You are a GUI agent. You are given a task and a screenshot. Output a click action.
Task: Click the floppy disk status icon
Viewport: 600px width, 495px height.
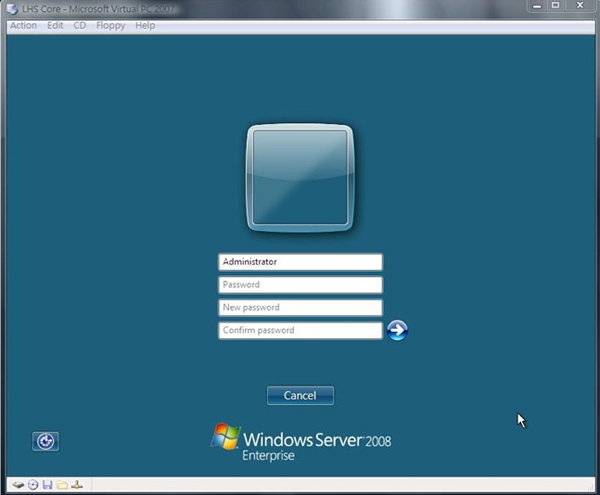coord(47,485)
